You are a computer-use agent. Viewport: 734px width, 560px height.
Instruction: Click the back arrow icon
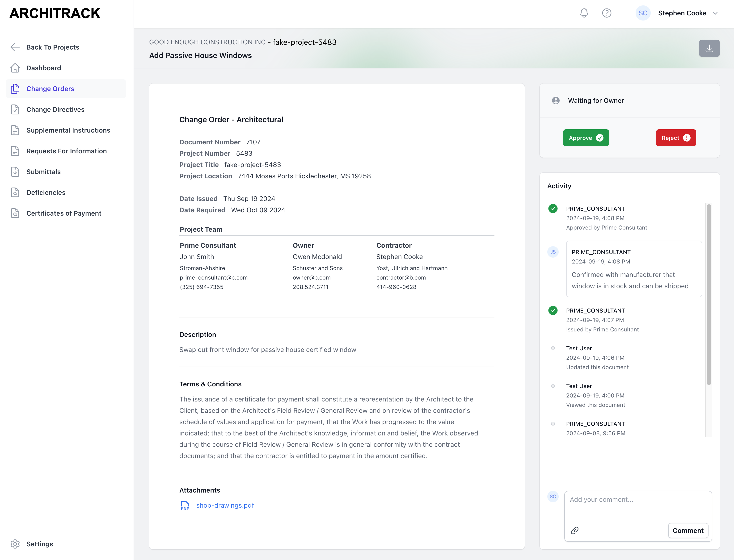coord(15,47)
